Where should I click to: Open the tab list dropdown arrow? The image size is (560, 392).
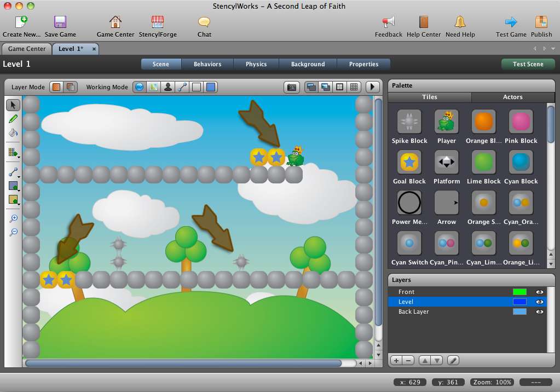(x=553, y=49)
